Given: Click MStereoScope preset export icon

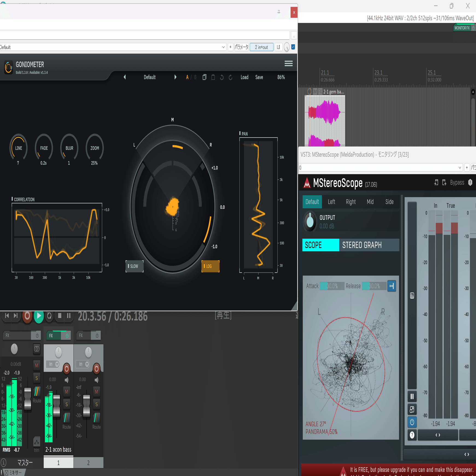Looking at the screenshot, I should 444,182.
